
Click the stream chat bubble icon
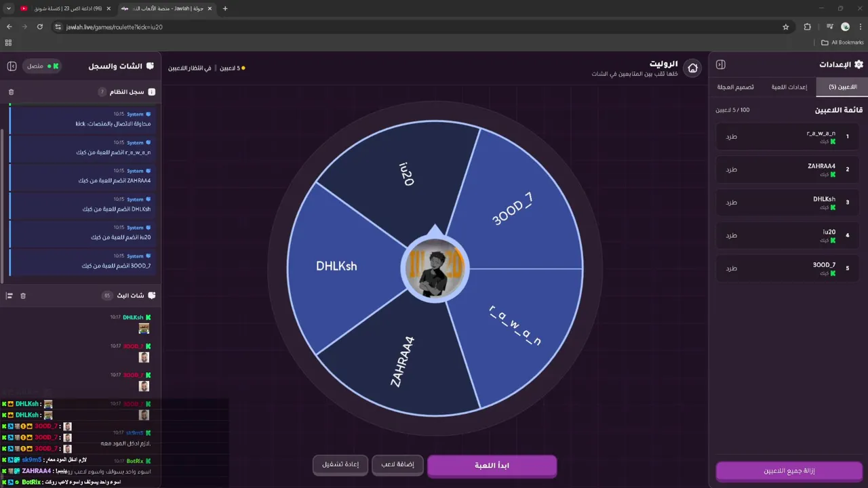(x=151, y=296)
